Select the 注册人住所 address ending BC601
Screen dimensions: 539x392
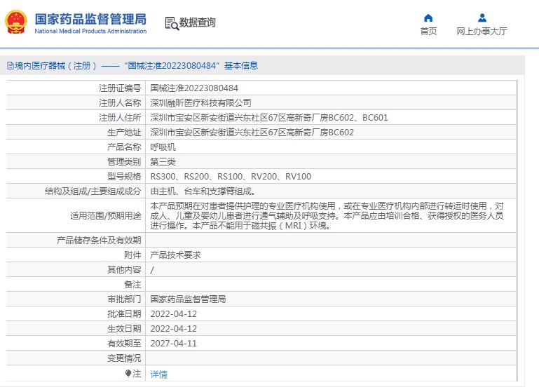pyautogui.click(x=269, y=118)
